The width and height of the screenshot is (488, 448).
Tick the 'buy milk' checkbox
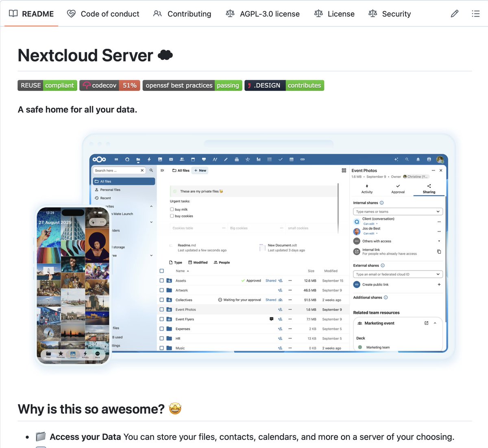click(x=172, y=210)
